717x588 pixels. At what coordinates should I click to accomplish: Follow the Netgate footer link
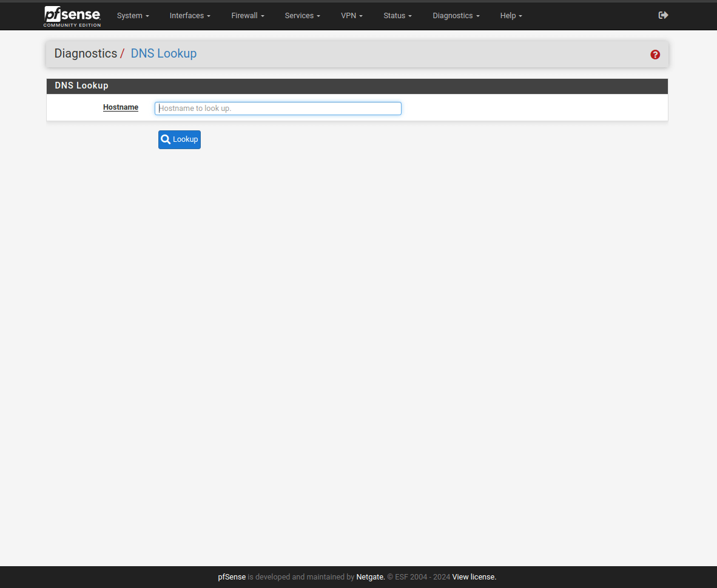pos(370,577)
